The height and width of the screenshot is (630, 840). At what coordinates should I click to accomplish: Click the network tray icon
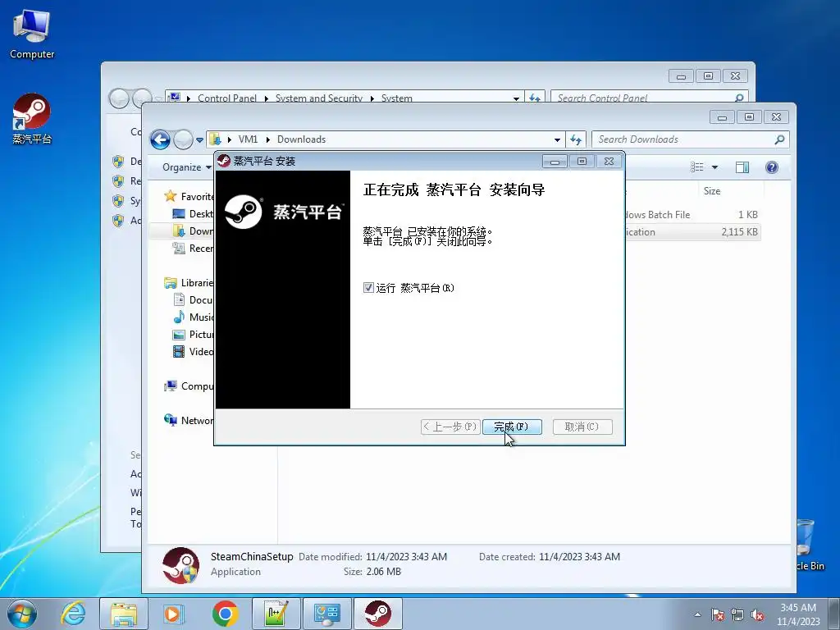pos(737,614)
